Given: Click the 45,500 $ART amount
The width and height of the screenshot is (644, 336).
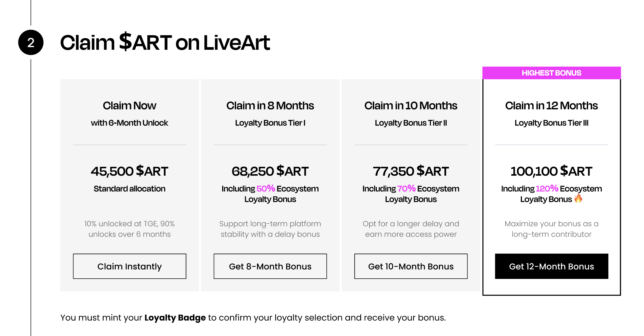Looking at the screenshot, I should 129,171.
